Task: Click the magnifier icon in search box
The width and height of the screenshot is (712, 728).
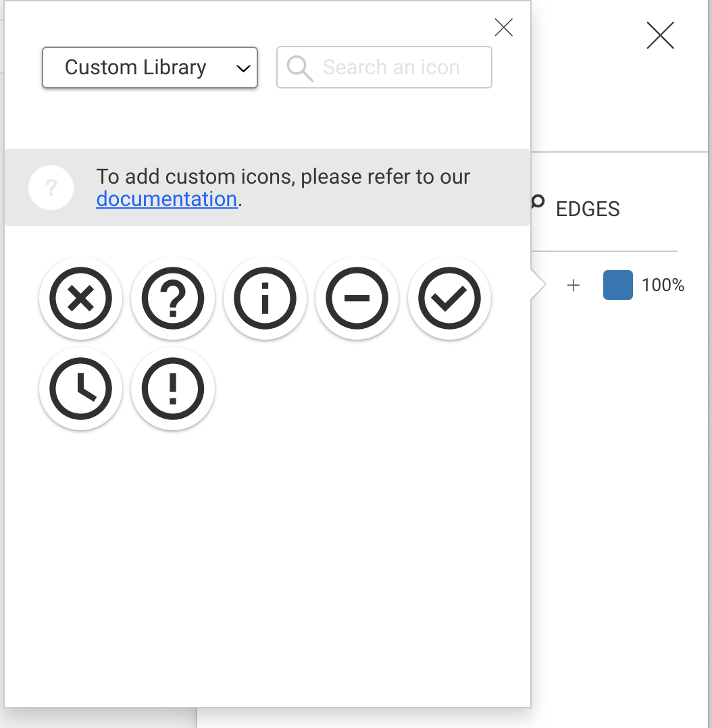Action: 299,68
